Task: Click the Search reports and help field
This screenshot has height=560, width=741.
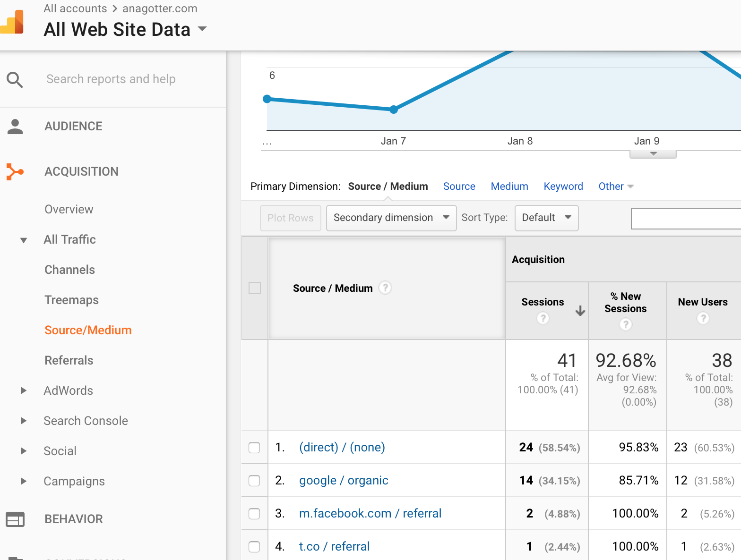Action: click(x=111, y=79)
